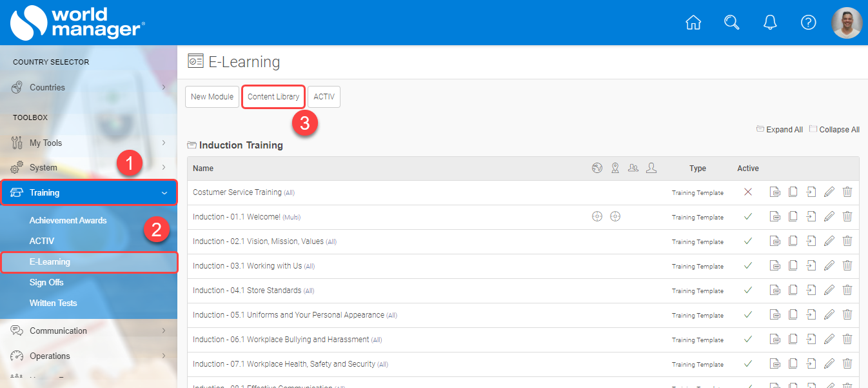Click the New Module button
Viewport: 868px width, 388px height.
tap(212, 97)
